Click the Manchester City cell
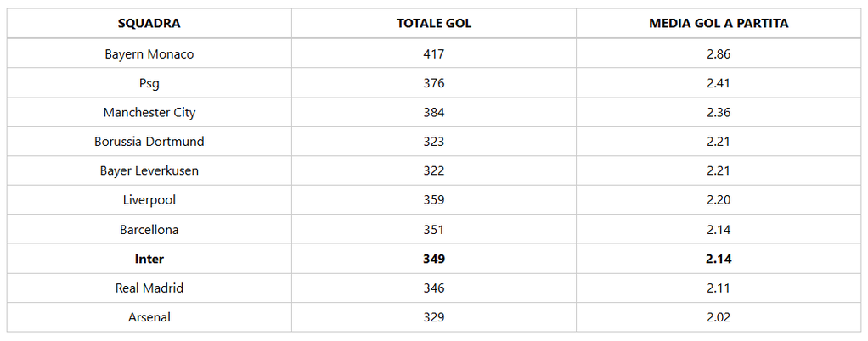 (x=149, y=112)
